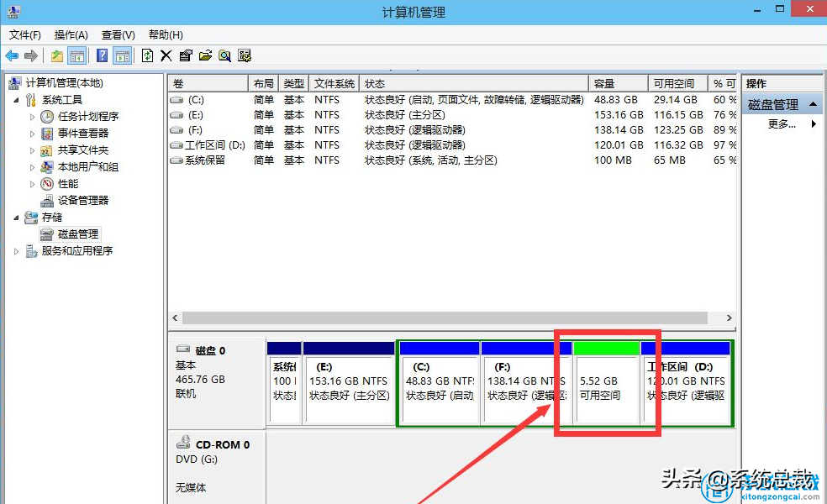Expand the 共享文件夹 node arrow

click(32, 150)
